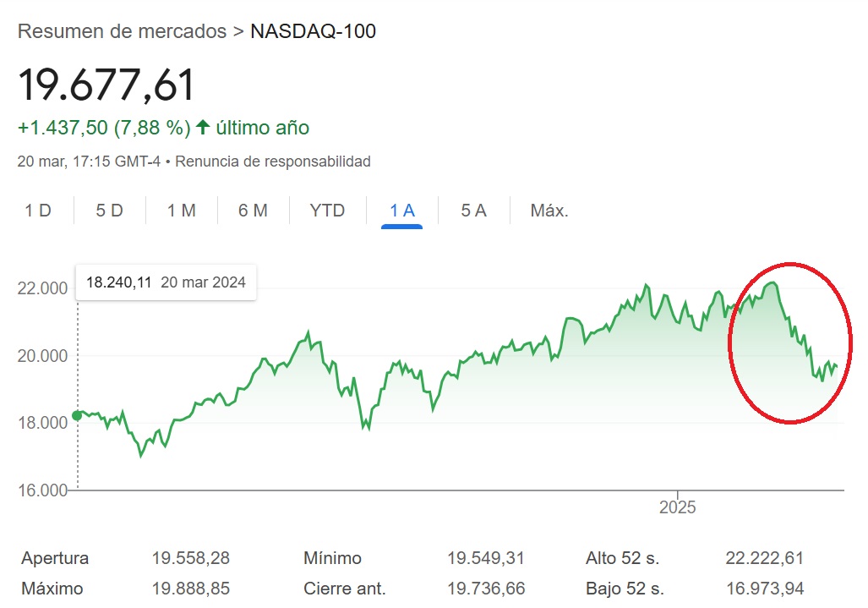The width and height of the screenshot is (868, 608).
Task: Open the 6 M chart view
Action: (254, 211)
